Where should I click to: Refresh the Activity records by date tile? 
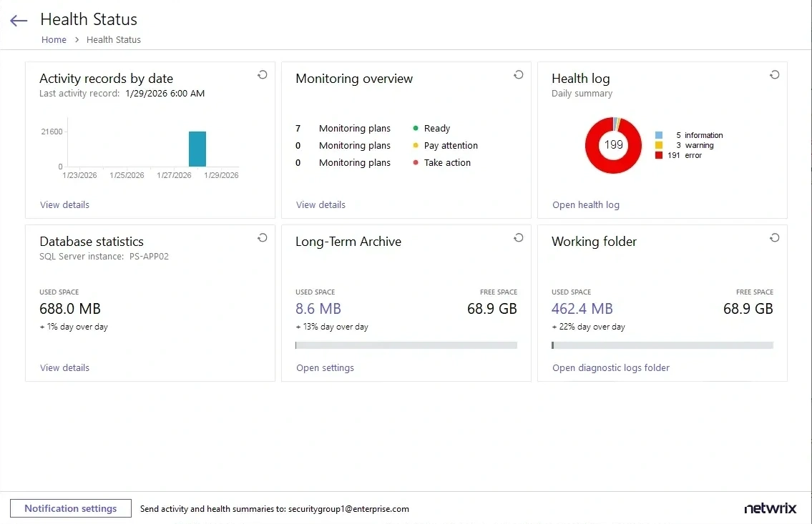(262, 74)
